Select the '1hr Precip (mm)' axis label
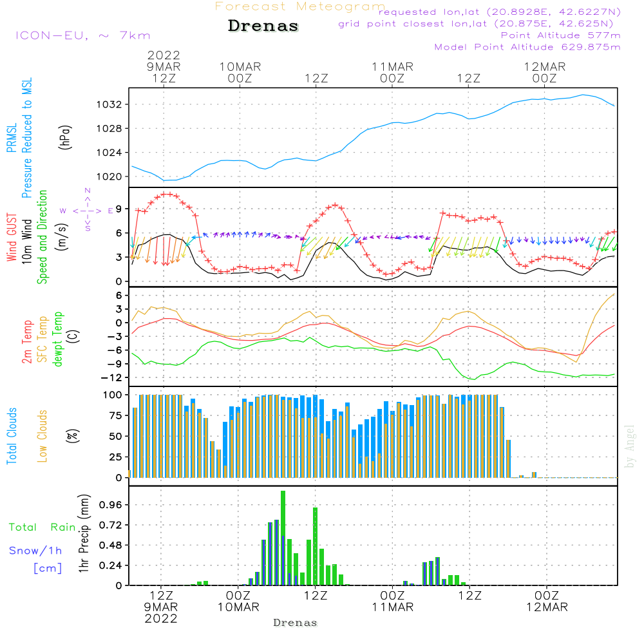This screenshot has width=644, height=644. coord(84,533)
